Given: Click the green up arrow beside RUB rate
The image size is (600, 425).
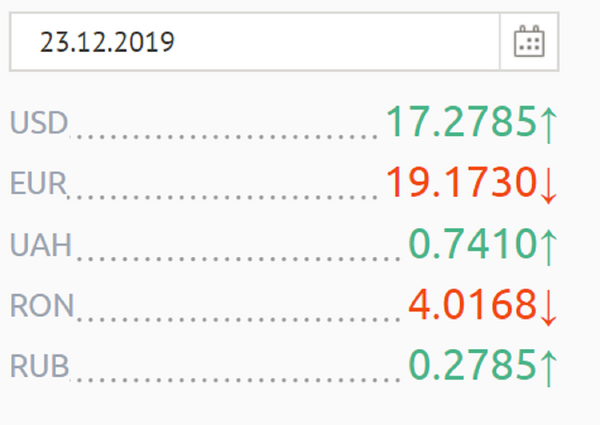Looking at the screenshot, I should click(549, 368).
